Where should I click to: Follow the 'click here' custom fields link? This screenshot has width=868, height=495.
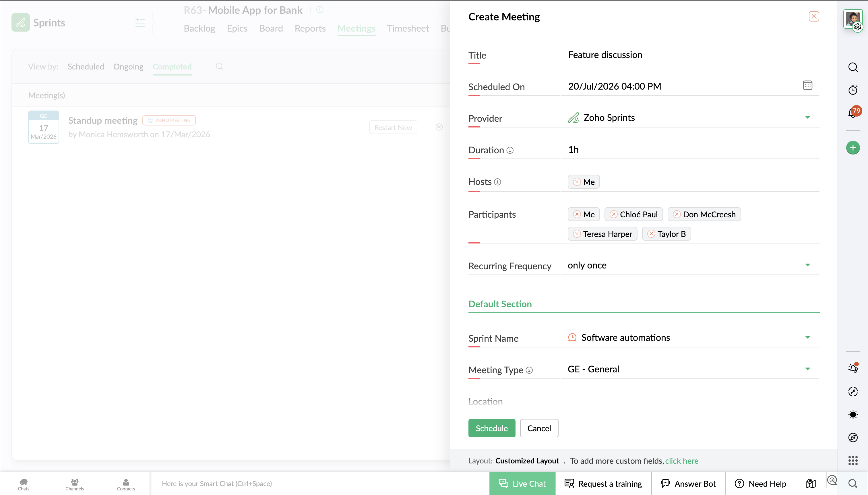(x=681, y=461)
